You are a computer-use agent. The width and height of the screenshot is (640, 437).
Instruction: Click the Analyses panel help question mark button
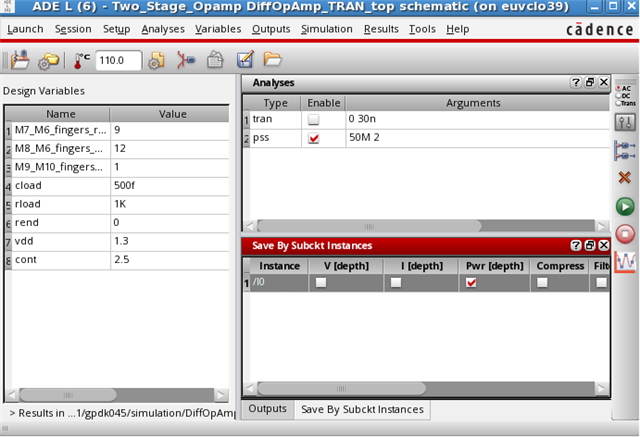575,82
